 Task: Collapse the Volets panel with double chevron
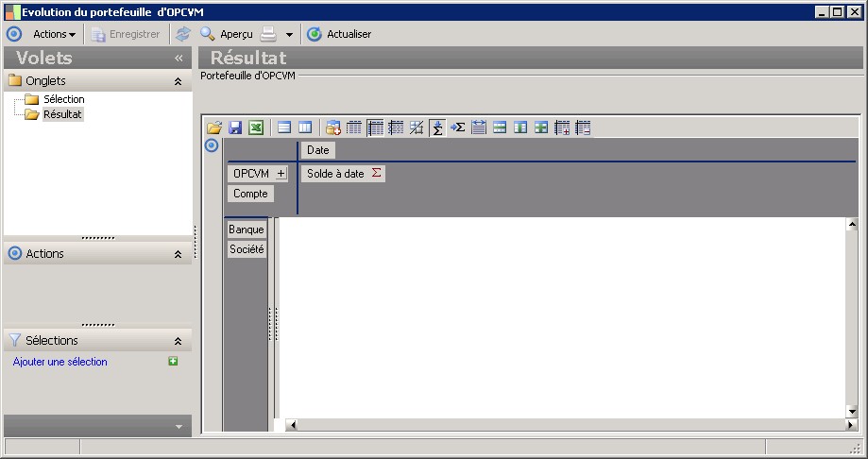(179, 58)
